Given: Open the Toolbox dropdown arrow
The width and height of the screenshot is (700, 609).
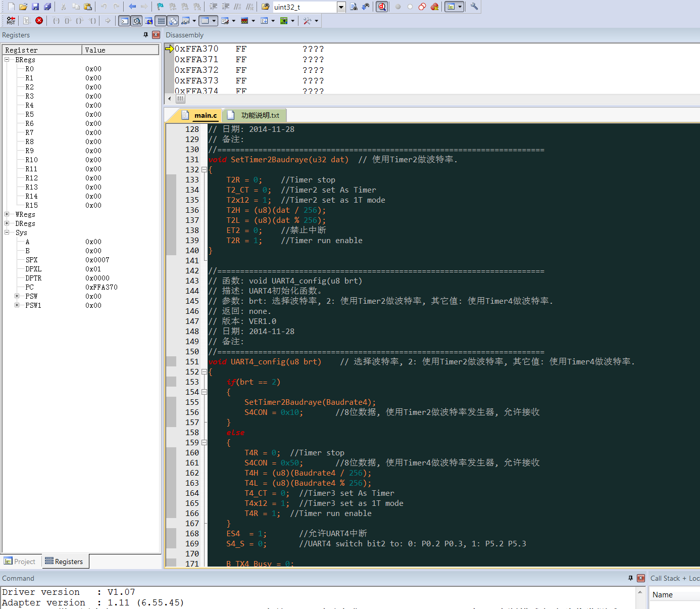Looking at the screenshot, I should tap(317, 21).
